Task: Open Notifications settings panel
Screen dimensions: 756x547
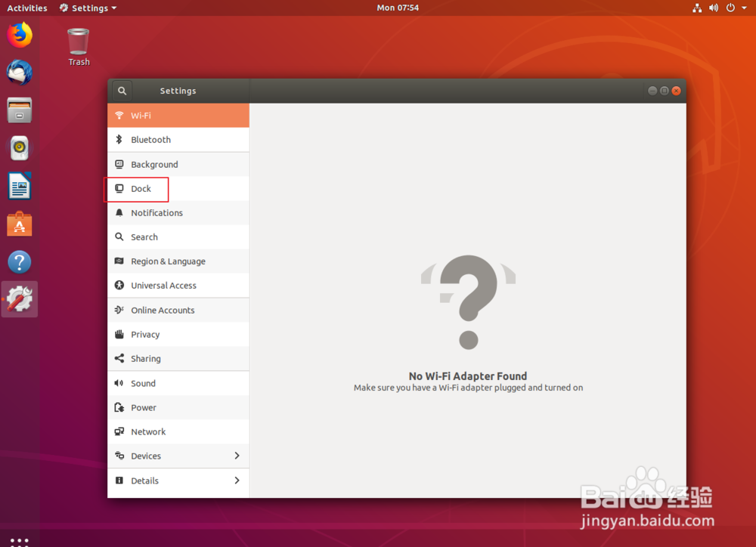Action: click(178, 212)
